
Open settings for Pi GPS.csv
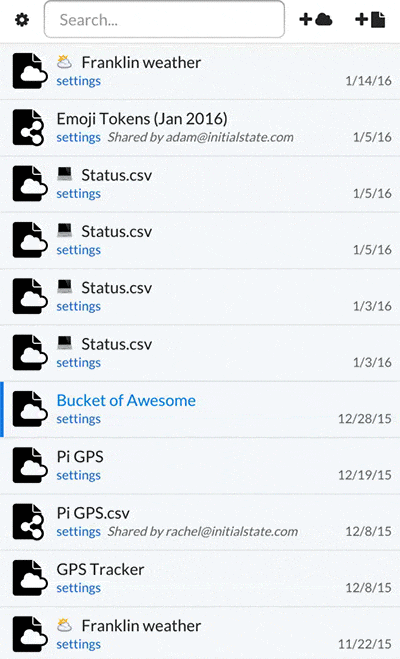coord(79,531)
